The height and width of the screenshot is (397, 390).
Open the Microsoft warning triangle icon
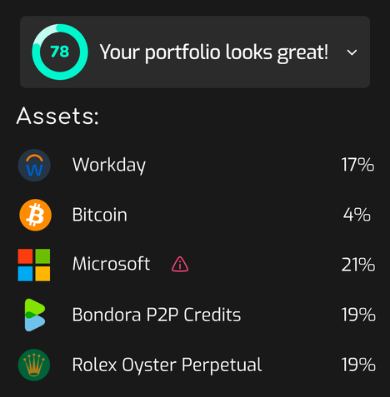click(x=180, y=264)
